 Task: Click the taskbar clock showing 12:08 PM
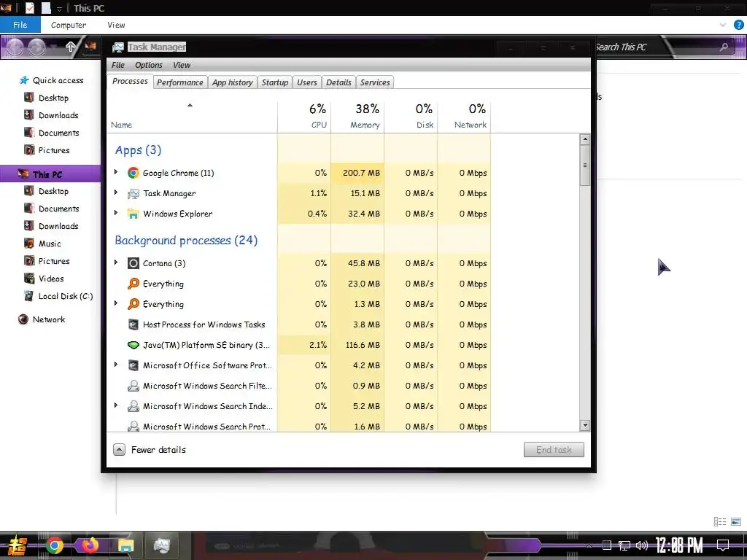pyautogui.click(x=679, y=545)
